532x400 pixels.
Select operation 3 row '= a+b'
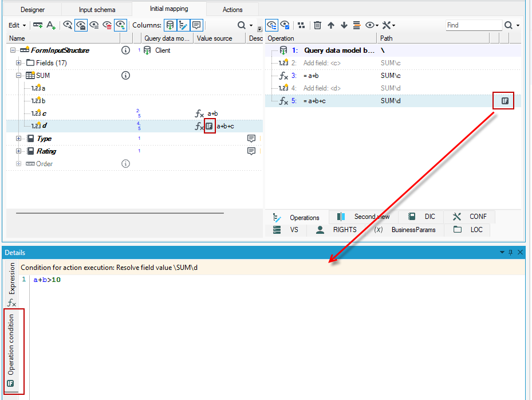pos(393,76)
